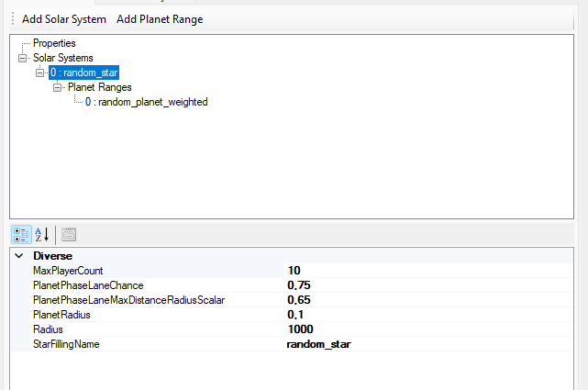
Task: Edit the PlanetRadius value 0.1
Action: click(x=428, y=314)
